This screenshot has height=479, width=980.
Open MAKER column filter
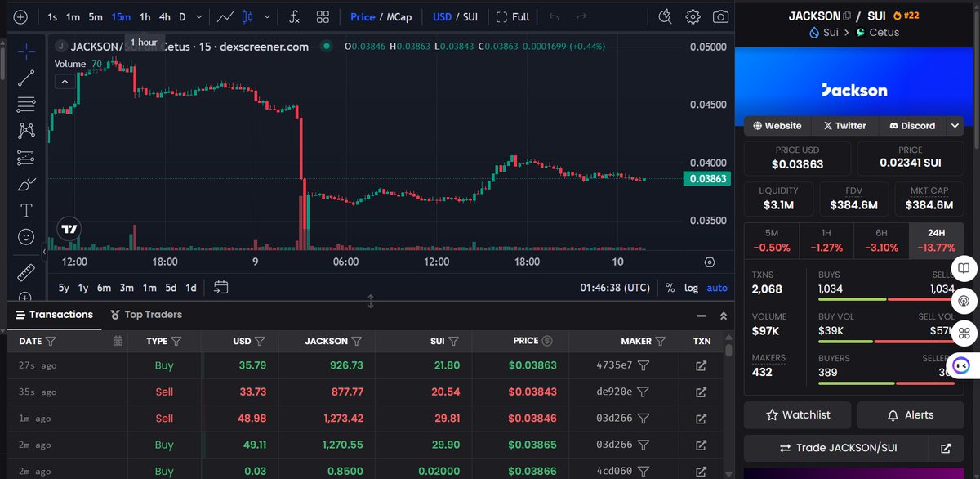661,341
